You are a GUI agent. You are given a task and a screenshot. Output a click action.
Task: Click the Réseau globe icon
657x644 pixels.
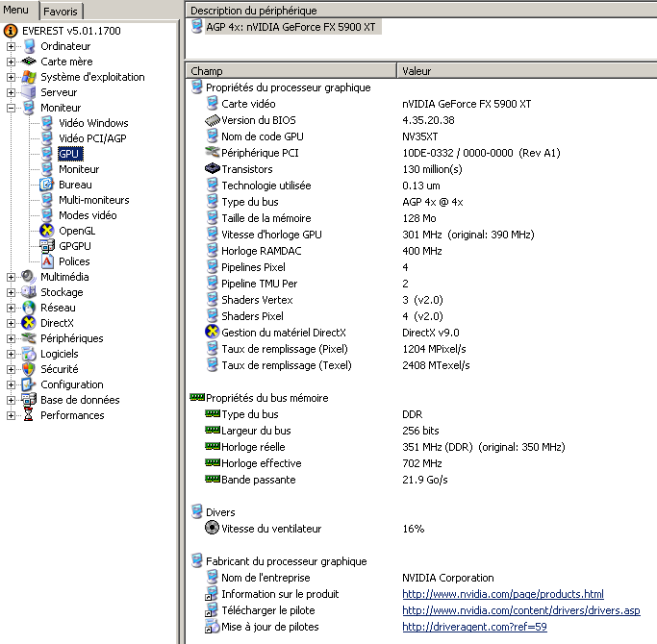coord(29,308)
